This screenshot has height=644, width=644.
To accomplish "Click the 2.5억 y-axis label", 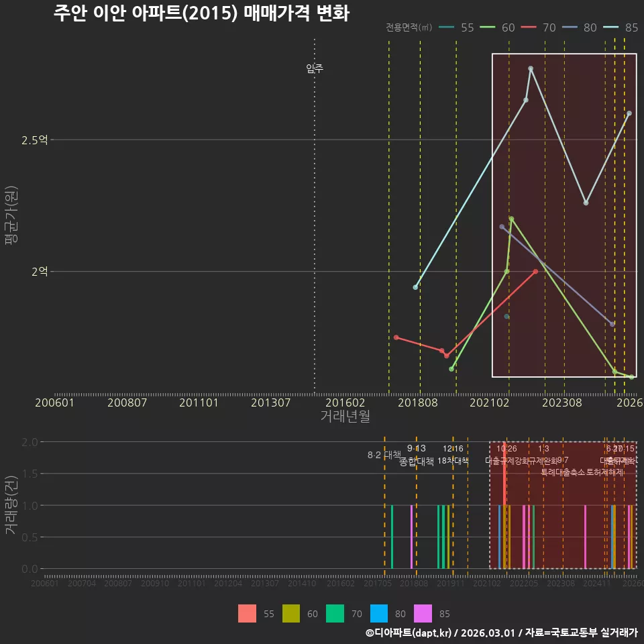I will [34, 140].
